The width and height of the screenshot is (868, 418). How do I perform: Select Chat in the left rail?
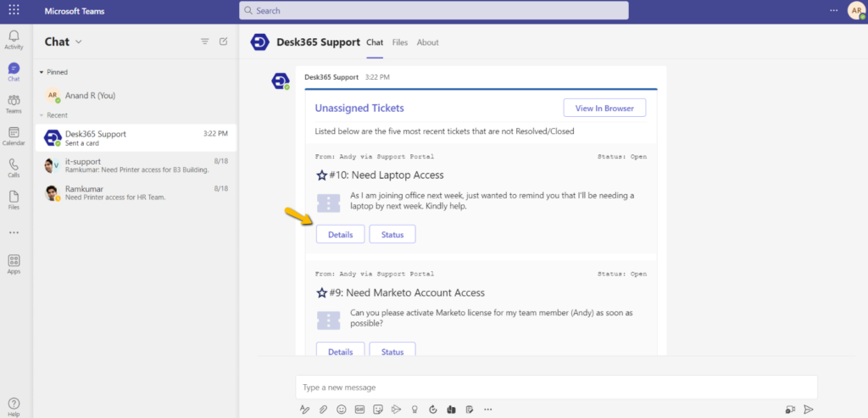14,72
